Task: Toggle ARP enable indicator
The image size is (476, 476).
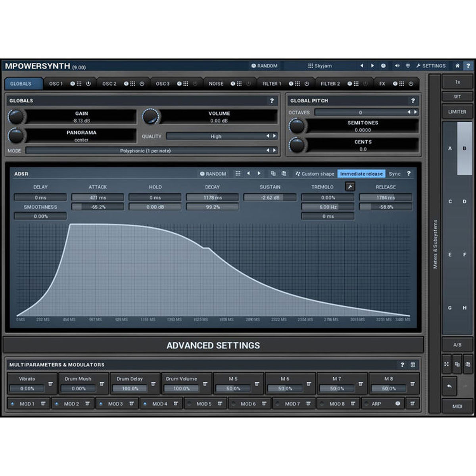Action: 366,404
